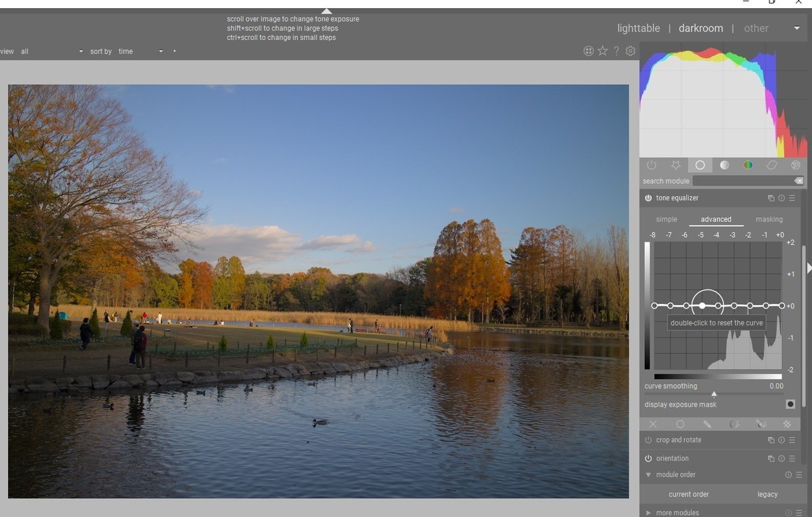Reverse sort order arrow
The width and height of the screenshot is (812, 517).
175,51
